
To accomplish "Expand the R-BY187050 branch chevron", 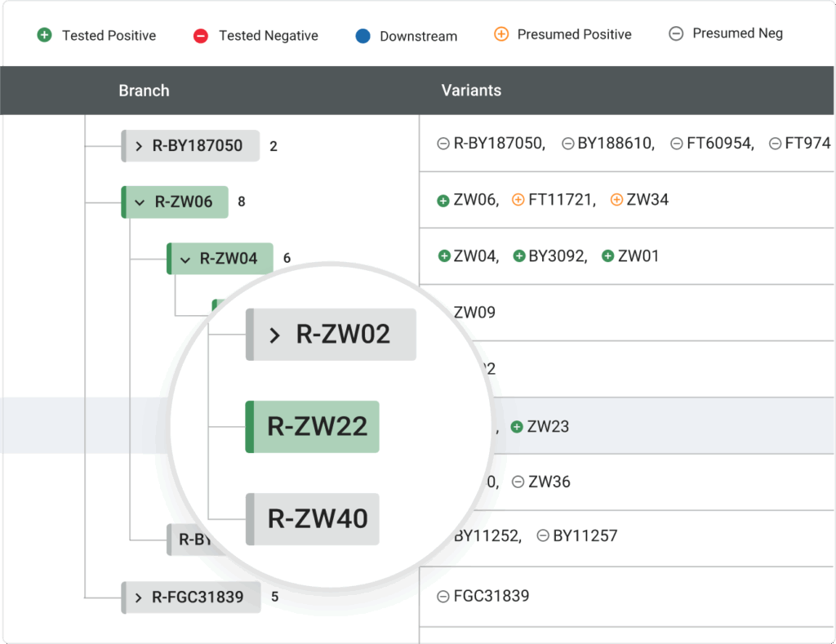I will pyautogui.click(x=139, y=146).
